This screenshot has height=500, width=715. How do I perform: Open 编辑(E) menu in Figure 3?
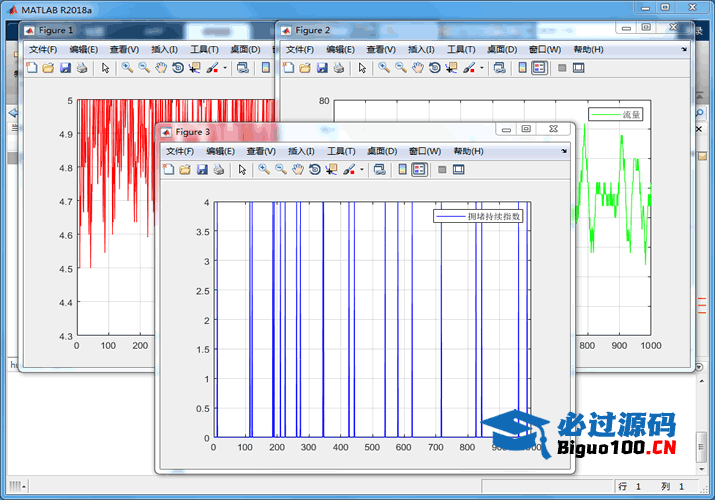(220, 151)
